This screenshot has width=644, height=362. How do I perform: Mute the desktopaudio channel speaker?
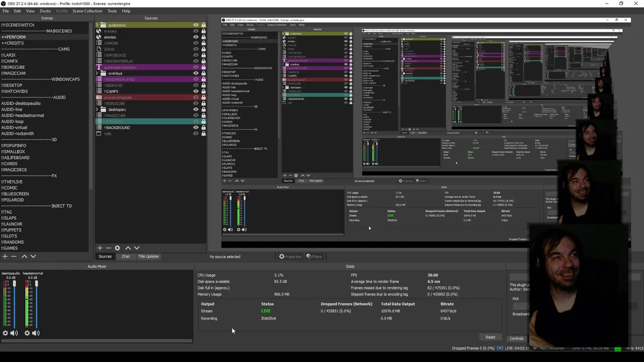tap(14, 333)
